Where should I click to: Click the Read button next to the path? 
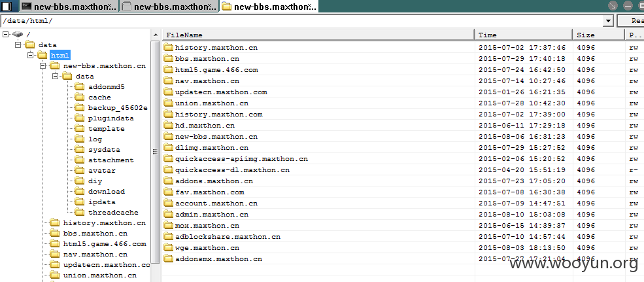pos(631,20)
